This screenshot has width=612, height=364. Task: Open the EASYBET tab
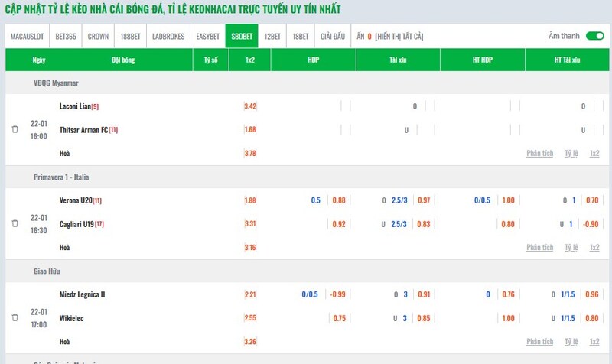[209, 36]
